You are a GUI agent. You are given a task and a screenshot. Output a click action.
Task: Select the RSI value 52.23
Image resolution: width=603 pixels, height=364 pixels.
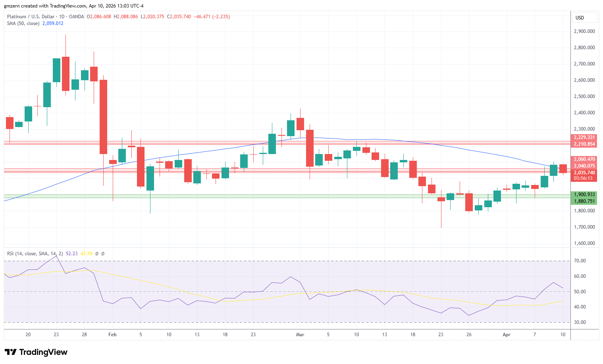coord(71,254)
